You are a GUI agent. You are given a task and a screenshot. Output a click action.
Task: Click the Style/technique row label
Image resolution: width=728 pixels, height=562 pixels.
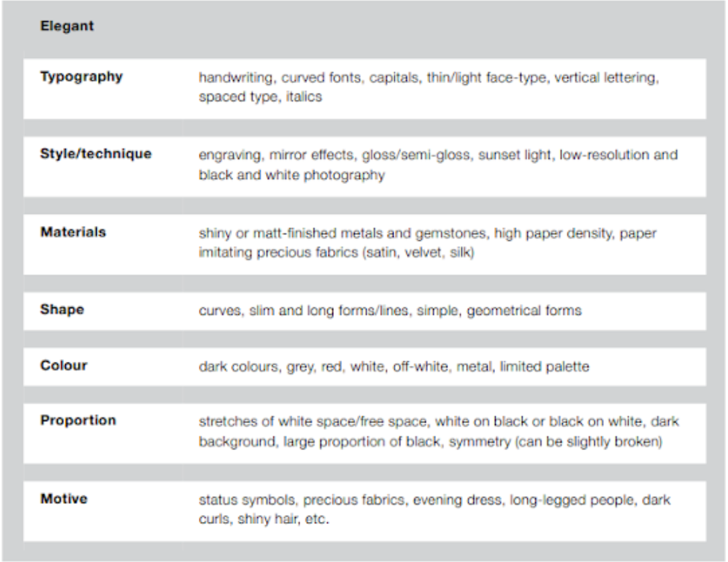96,154
